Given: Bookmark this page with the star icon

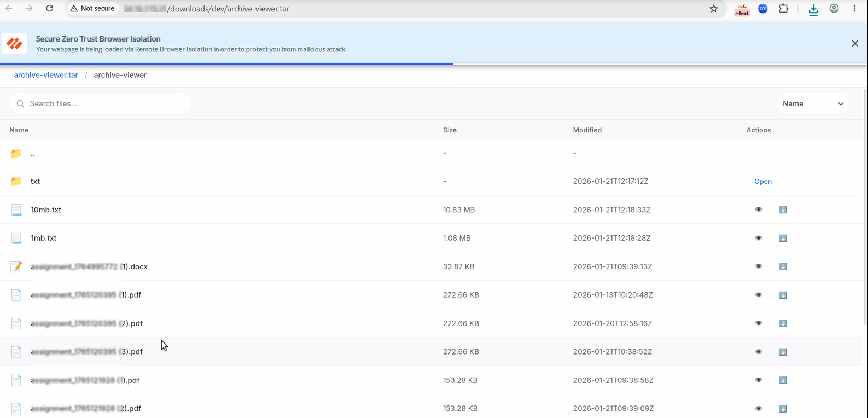Looking at the screenshot, I should (714, 9).
